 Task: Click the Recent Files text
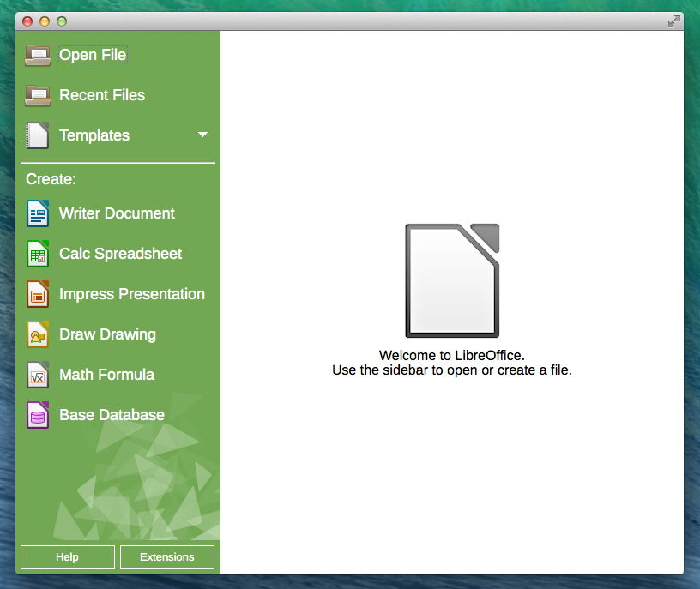point(101,95)
